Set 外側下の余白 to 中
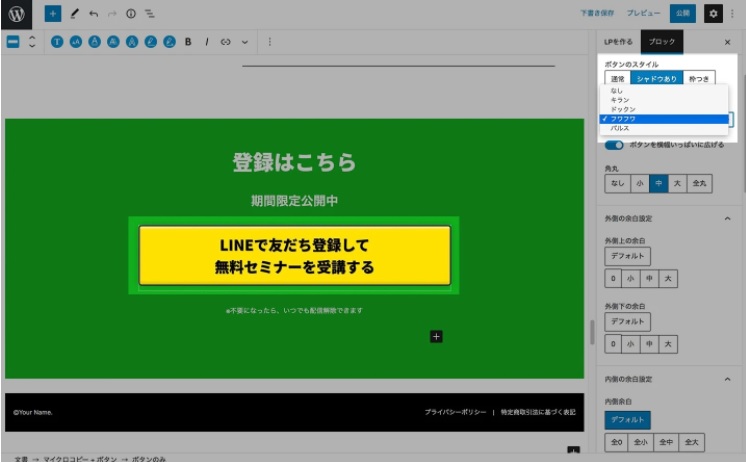746x462 pixels. (649, 344)
